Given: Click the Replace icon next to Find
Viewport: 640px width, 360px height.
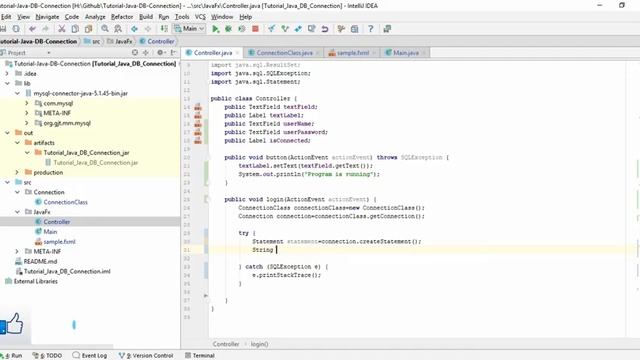Looking at the screenshot, I should pyautogui.click(x=118, y=29).
